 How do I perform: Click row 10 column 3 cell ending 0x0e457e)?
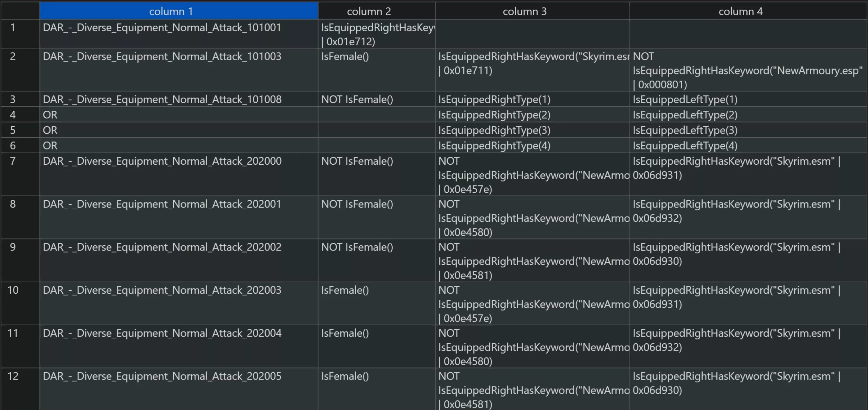pos(532,303)
